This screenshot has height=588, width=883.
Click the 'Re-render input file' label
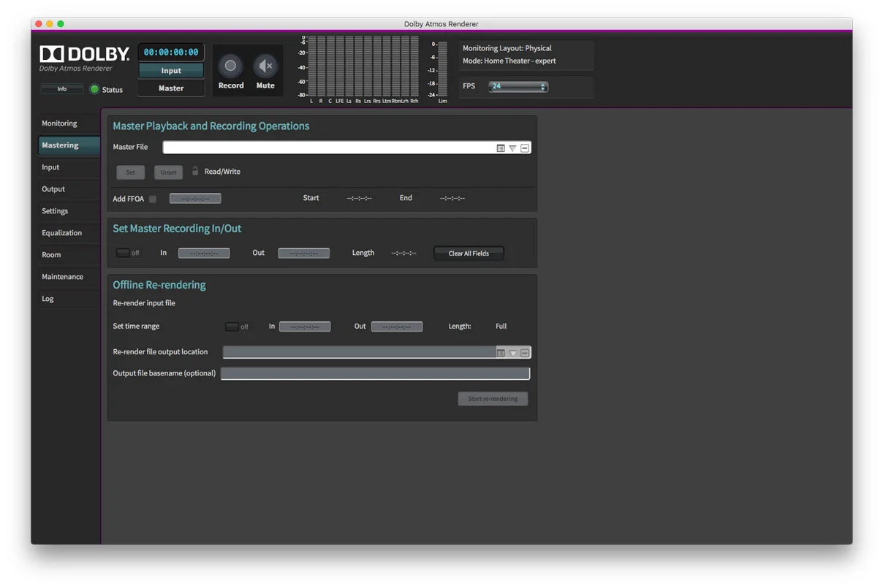[144, 303]
